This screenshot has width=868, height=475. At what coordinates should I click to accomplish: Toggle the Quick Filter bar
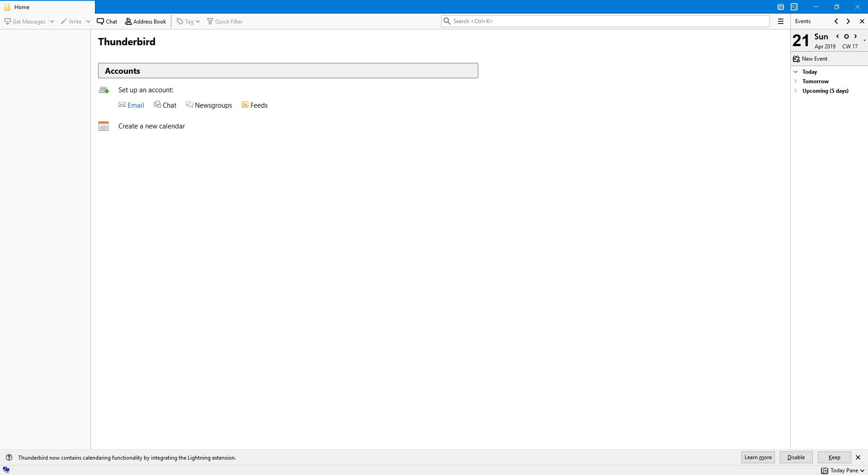point(225,21)
